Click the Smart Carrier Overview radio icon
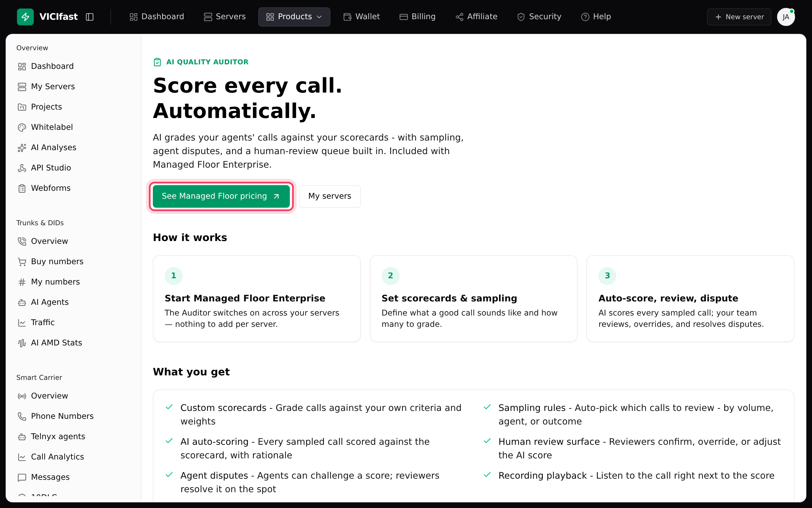 (22, 396)
